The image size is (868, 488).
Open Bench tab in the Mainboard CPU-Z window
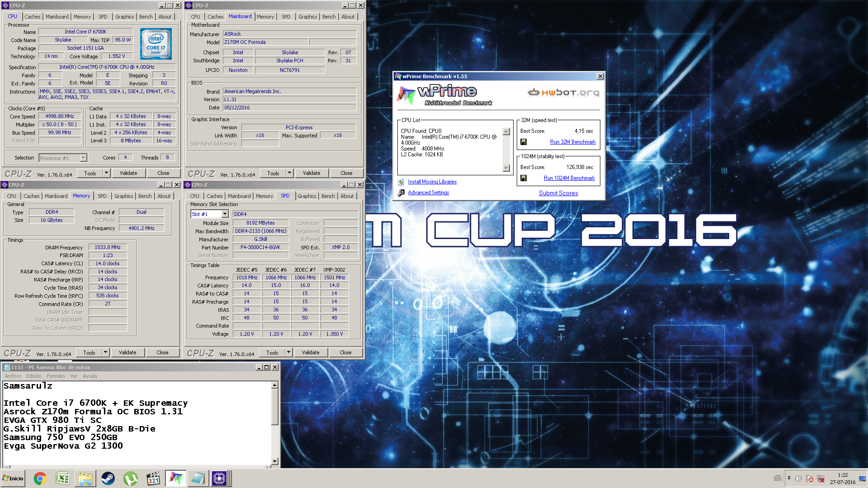point(329,17)
